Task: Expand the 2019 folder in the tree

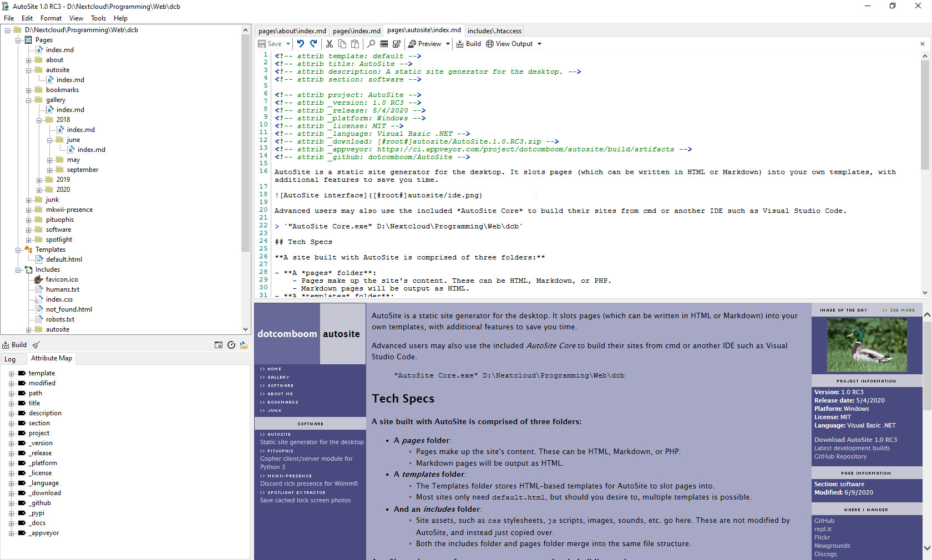Action: click(x=39, y=180)
